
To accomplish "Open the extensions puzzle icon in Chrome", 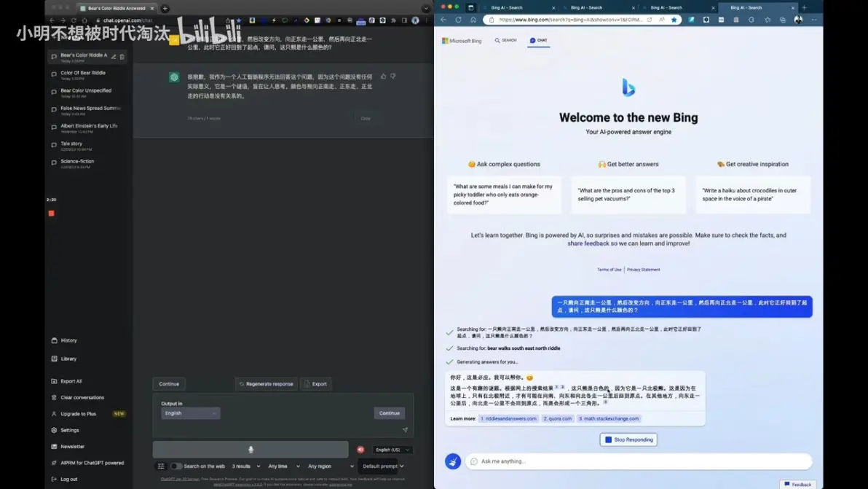I will click(x=394, y=20).
